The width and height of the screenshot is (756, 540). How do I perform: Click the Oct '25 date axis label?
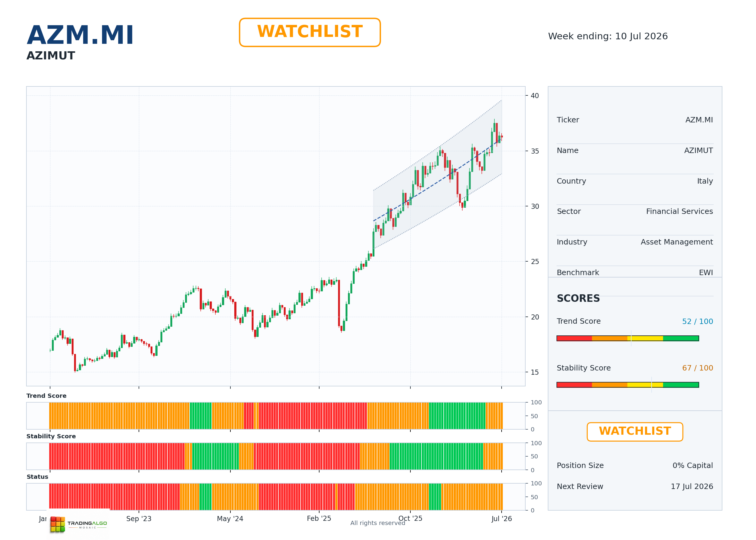coord(410,518)
